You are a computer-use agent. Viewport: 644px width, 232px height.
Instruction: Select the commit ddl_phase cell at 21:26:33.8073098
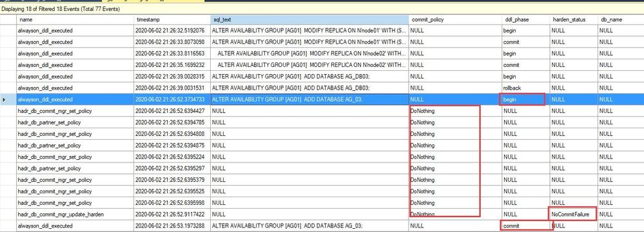[525, 42]
